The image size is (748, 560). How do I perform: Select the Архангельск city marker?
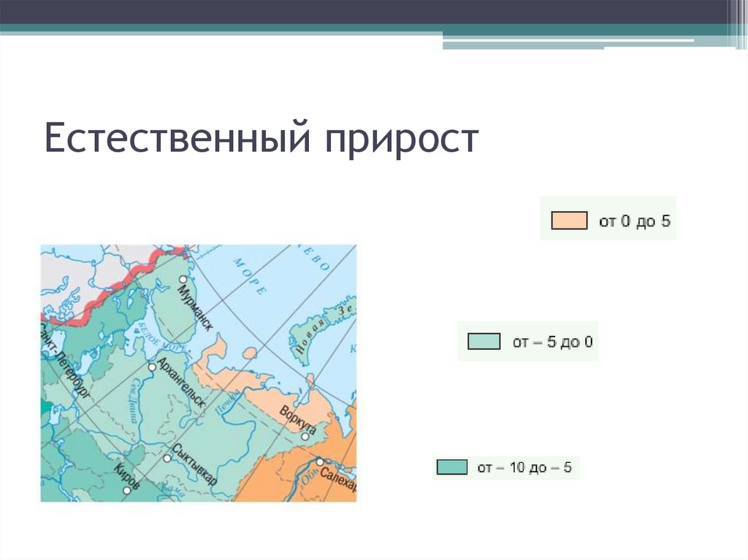click(x=152, y=367)
